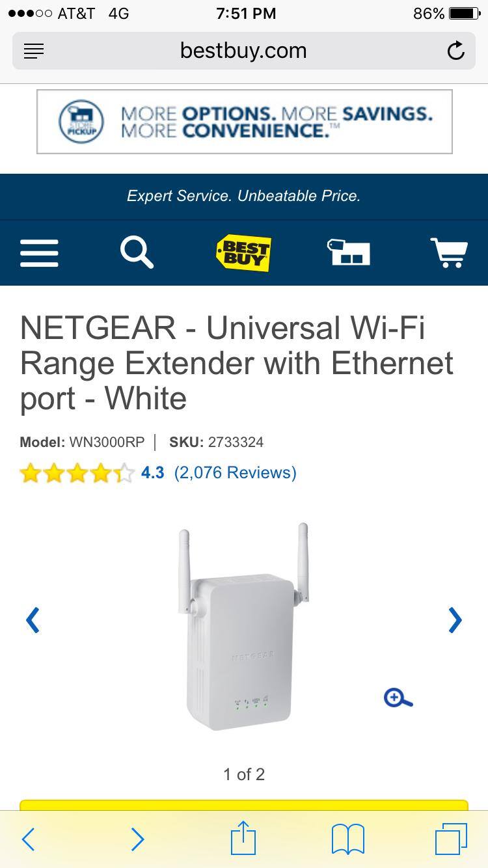488x868 pixels.
Task: Open the store locator icon
Action: pos(348,252)
